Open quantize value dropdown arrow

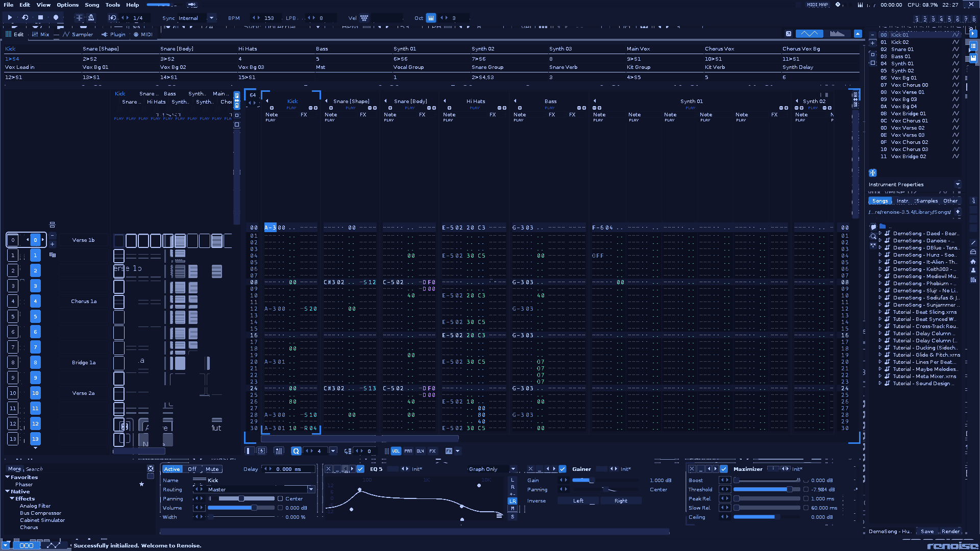[333, 451]
